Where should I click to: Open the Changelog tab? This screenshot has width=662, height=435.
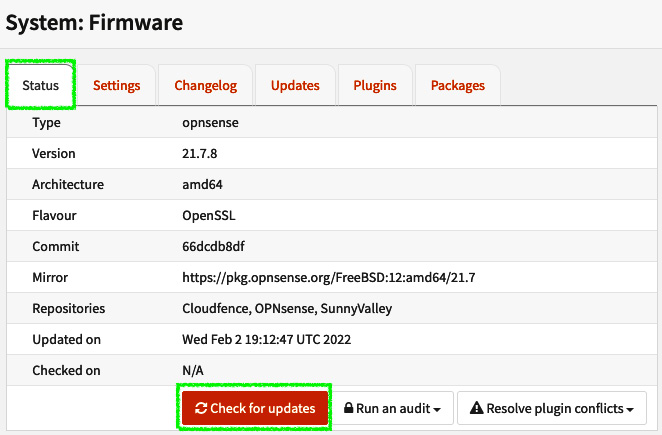(206, 85)
